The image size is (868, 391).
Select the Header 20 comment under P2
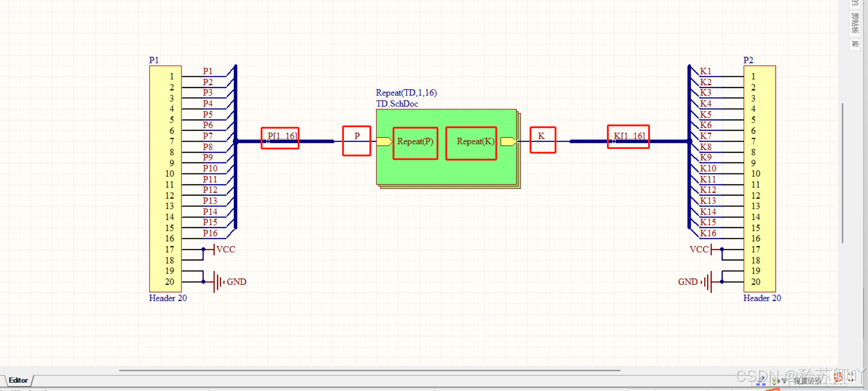(x=762, y=298)
